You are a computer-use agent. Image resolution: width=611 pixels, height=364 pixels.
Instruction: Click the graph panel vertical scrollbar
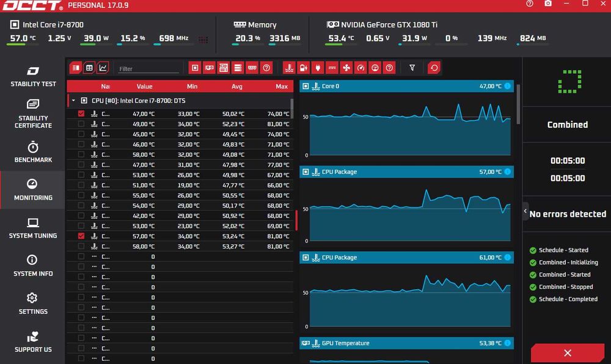tap(518, 104)
